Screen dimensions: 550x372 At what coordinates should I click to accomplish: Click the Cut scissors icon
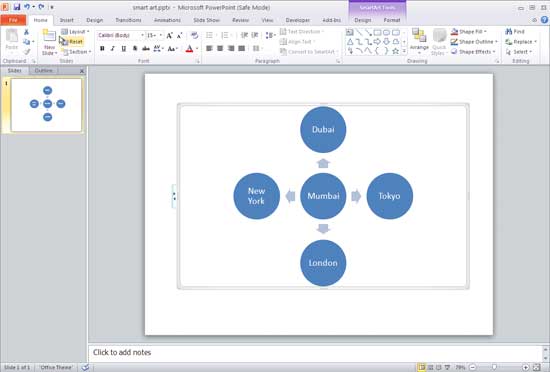pos(26,32)
